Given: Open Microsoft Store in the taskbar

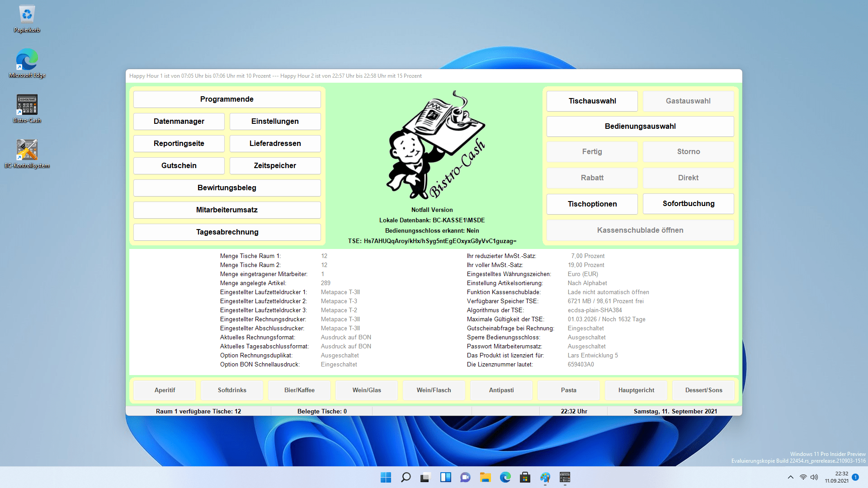Looking at the screenshot, I should point(525,477).
